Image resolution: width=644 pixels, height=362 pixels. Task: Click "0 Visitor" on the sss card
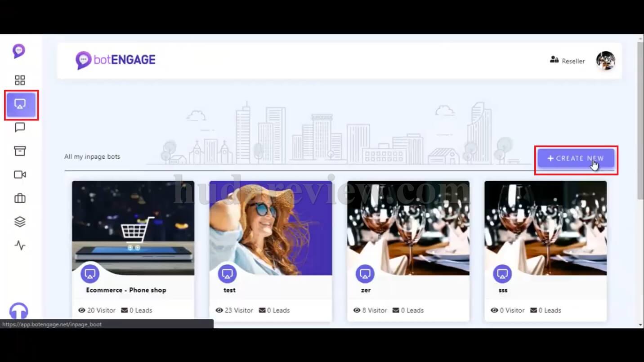click(508, 310)
